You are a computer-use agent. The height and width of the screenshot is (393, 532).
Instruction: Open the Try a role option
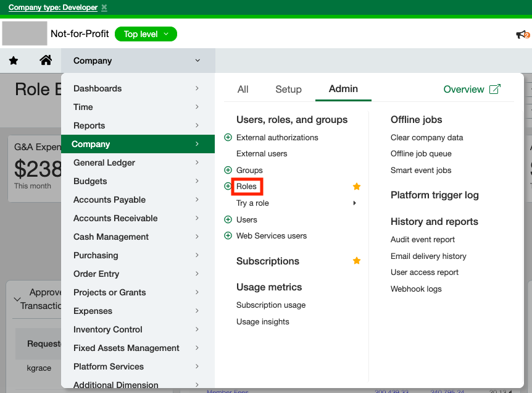pyautogui.click(x=252, y=203)
